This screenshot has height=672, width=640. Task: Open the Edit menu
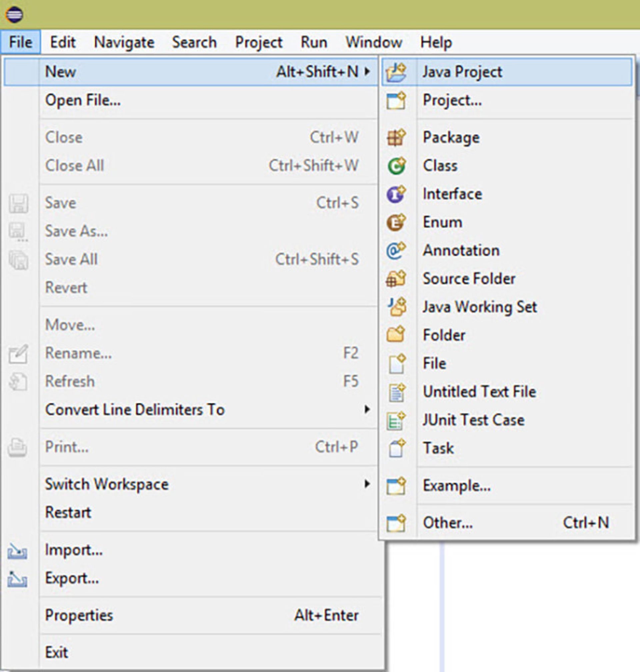[x=63, y=42]
